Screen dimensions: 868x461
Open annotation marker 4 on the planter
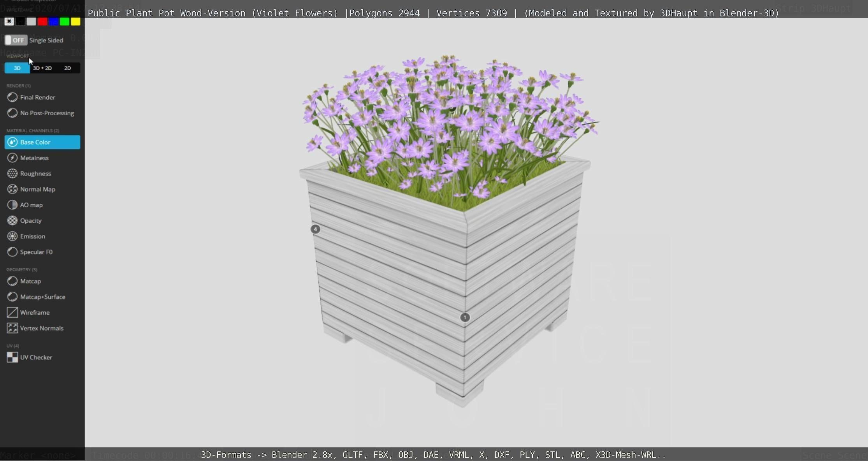pos(315,229)
